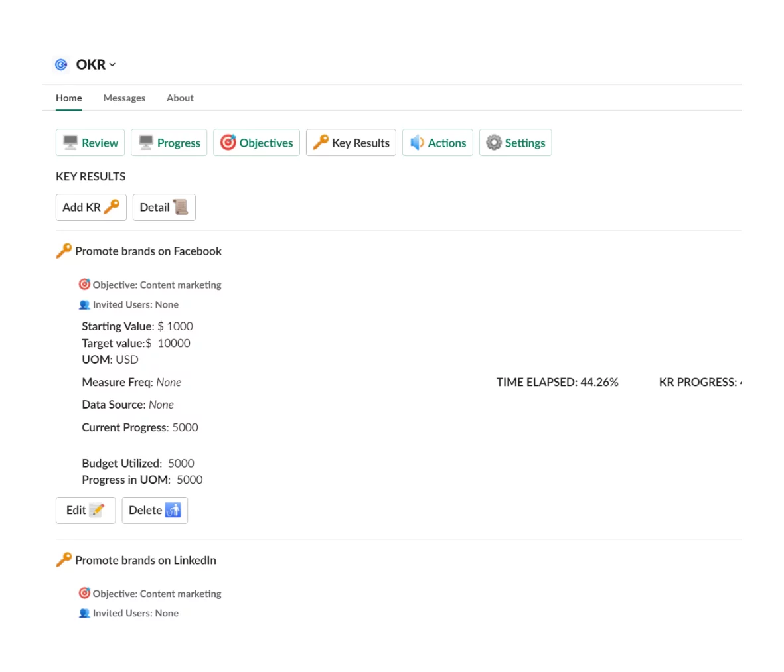This screenshot has height=672, width=784.
Task: Click the Progress button in the toolbar
Action: pos(169,142)
